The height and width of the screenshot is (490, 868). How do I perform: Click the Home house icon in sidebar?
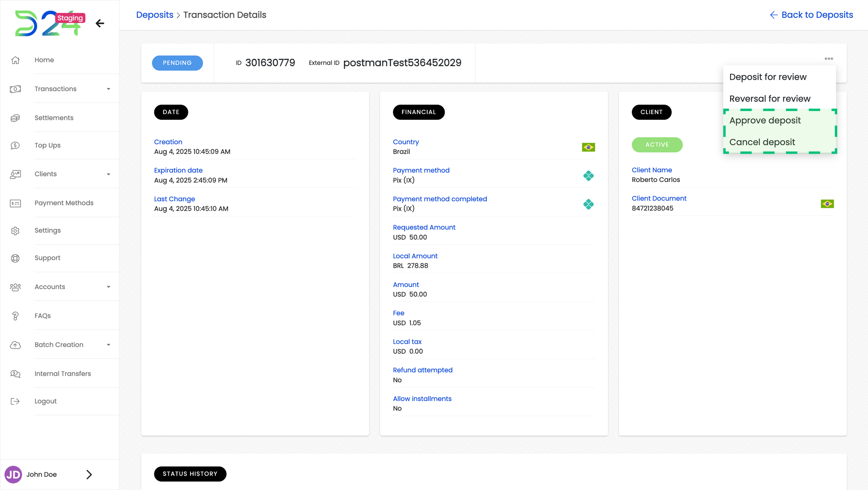click(15, 60)
